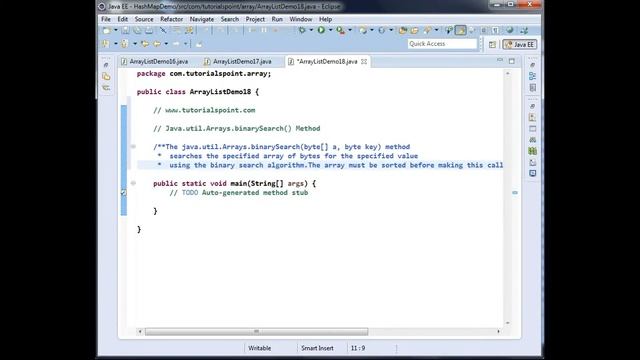Click the Last Edit Location icon

[144, 44]
